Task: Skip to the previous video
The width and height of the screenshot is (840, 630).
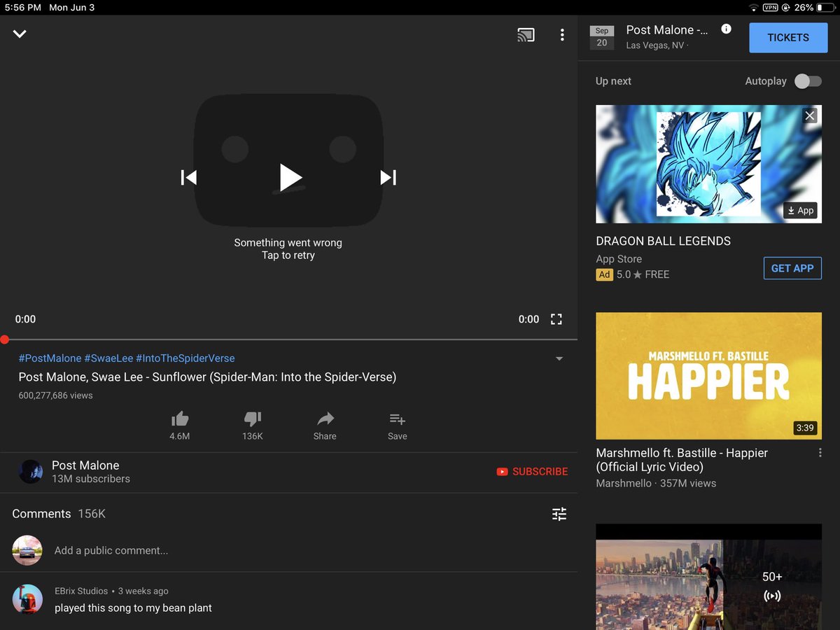Action: (188, 178)
